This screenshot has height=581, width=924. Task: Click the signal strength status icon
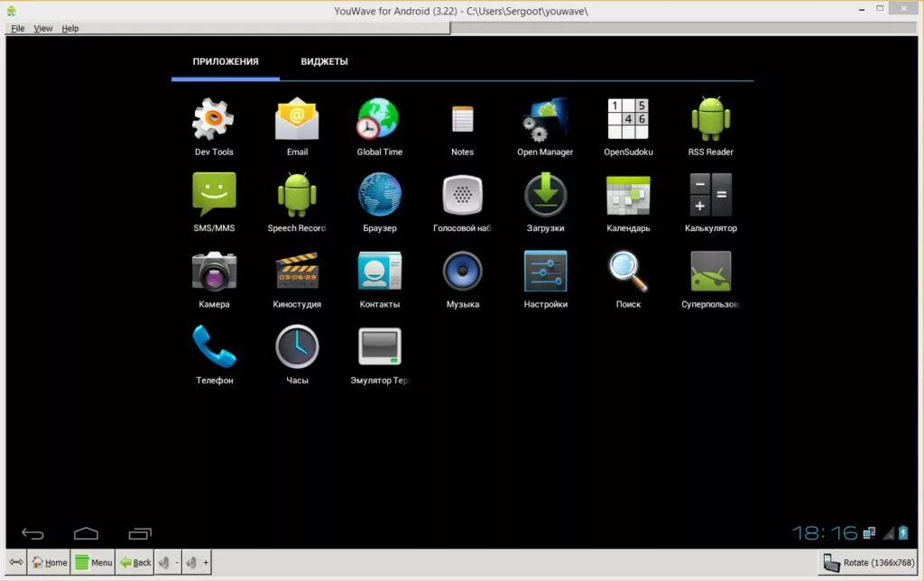(x=888, y=533)
